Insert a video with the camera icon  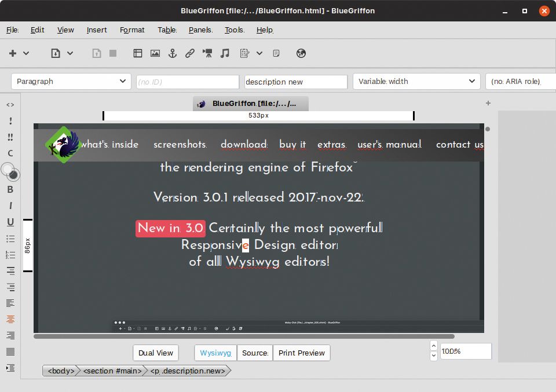click(x=207, y=53)
